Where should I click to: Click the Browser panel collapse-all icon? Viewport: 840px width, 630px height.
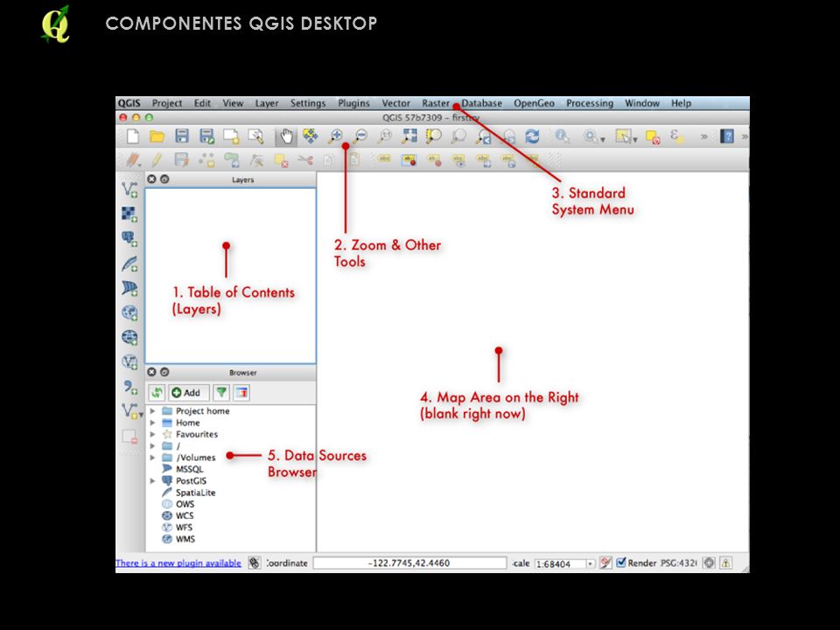[x=241, y=393]
